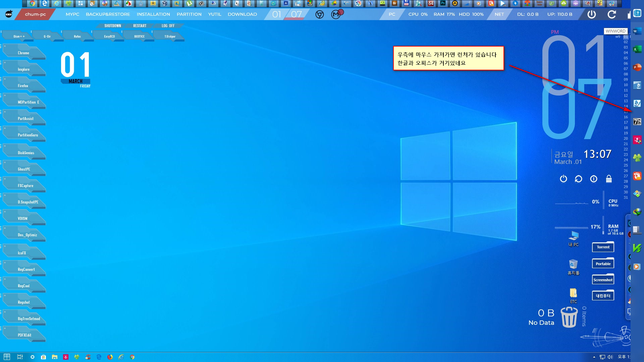Select day 16 in calendar column
Viewport: 644px width, 362px height.
coord(626,117)
